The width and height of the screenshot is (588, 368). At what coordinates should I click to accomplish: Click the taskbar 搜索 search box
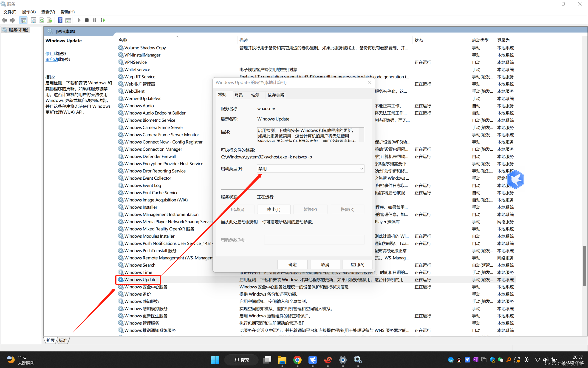[241, 360]
